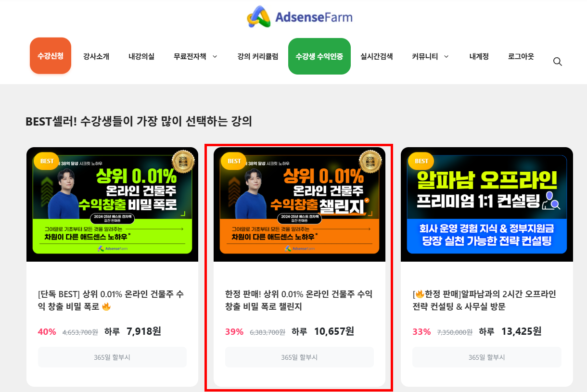
Task: Open the 알파남 오프라인 컨설팅 banner thumbnail
Action: pyautogui.click(x=487, y=204)
